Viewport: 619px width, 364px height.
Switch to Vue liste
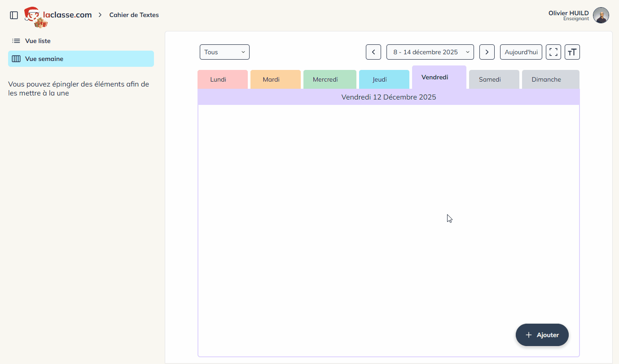pyautogui.click(x=38, y=41)
